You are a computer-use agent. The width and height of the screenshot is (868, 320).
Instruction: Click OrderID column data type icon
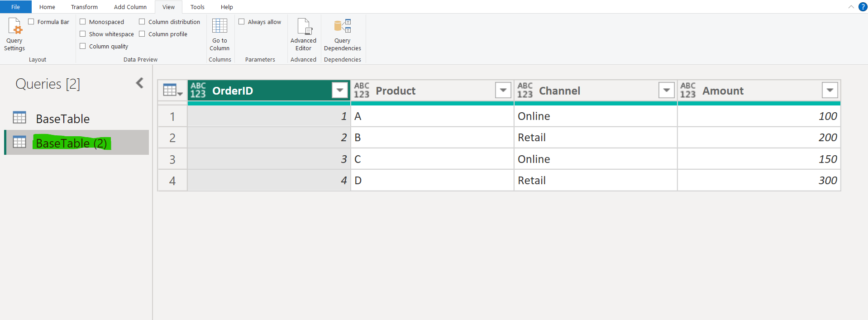point(198,91)
